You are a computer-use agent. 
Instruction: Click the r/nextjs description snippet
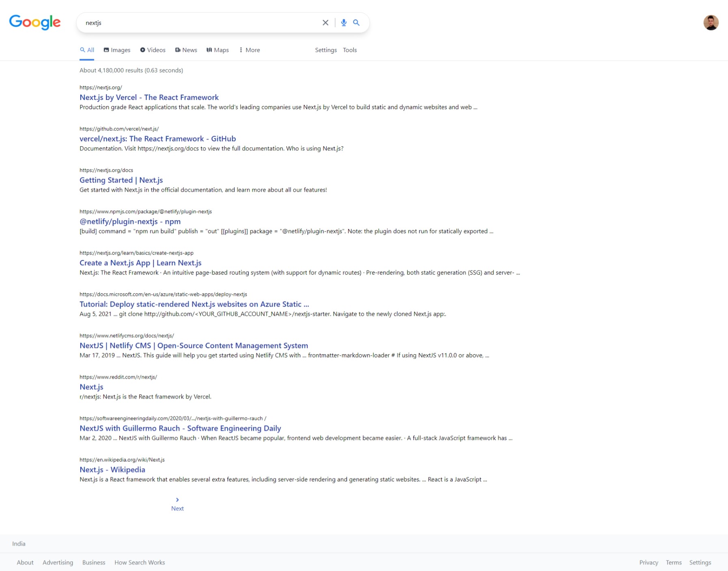tap(145, 397)
